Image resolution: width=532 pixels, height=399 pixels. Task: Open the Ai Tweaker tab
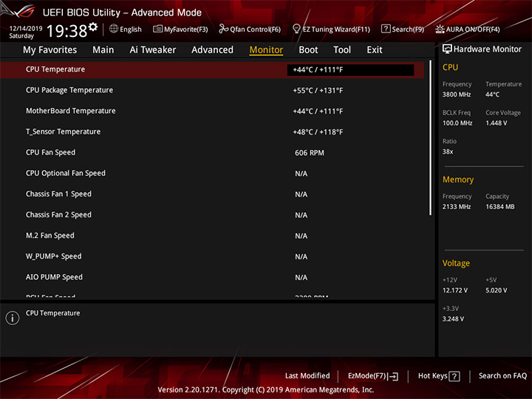pyautogui.click(x=153, y=50)
